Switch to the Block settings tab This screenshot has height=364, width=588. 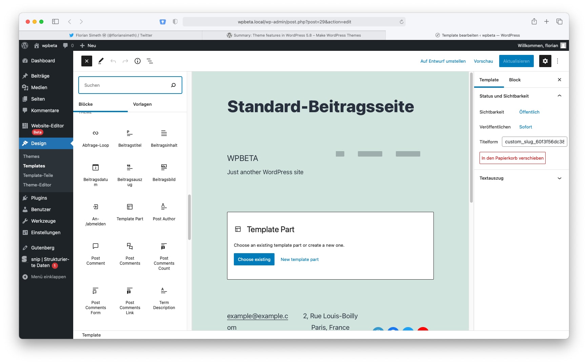(514, 80)
